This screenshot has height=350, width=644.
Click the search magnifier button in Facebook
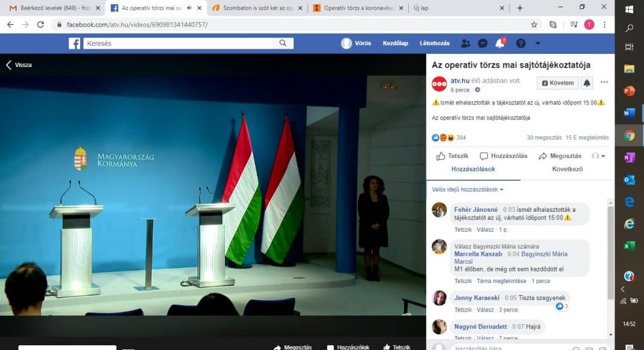pyautogui.click(x=283, y=43)
